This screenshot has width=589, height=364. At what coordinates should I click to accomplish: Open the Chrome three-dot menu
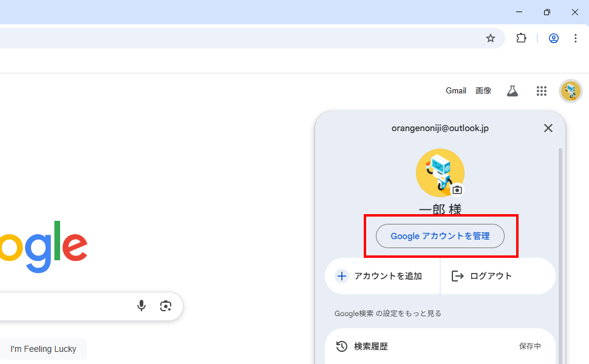575,38
